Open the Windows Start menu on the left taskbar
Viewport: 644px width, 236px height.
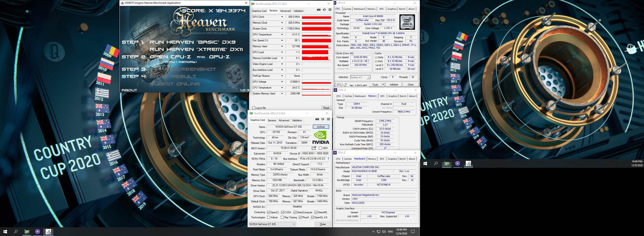[x=5, y=231]
